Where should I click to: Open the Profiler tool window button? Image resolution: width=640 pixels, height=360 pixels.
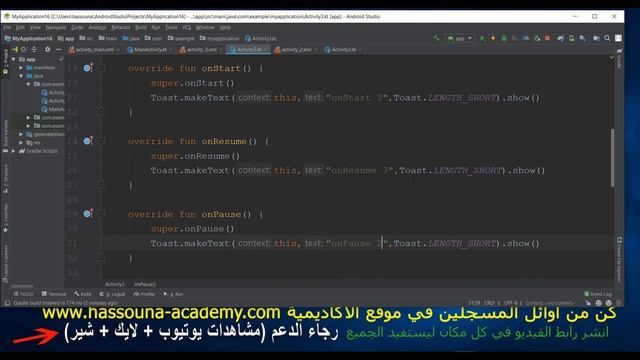[144, 294]
